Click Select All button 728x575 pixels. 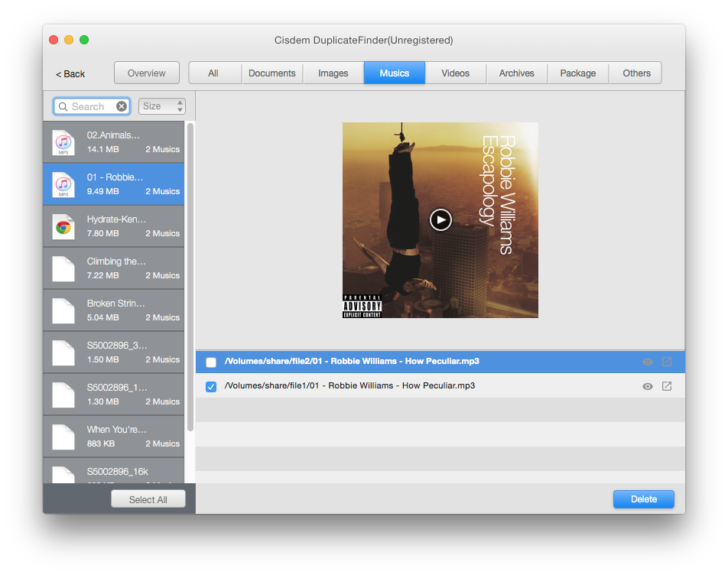pyautogui.click(x=148, y=499)
